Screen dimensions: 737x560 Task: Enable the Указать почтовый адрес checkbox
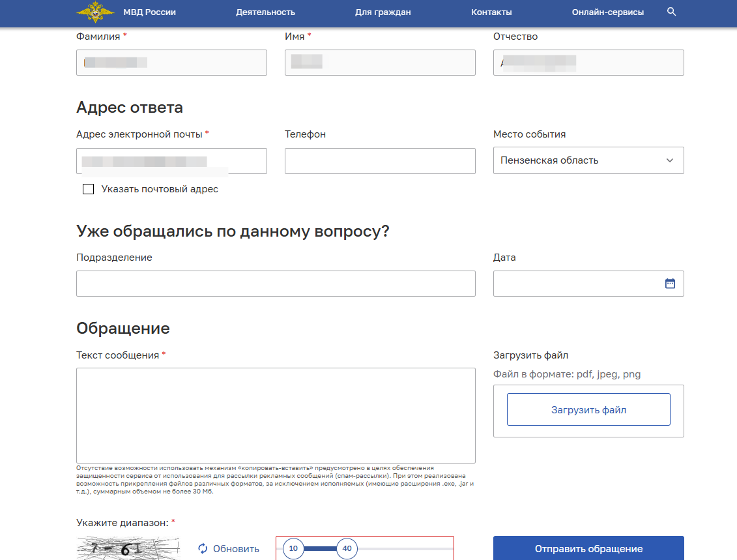pyautogui.click(x=88, y=189)
